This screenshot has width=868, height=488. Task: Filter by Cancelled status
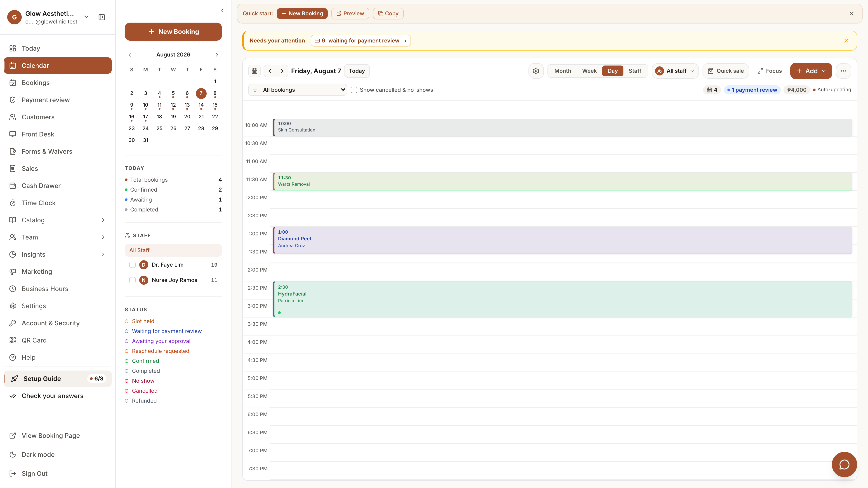(141, 391)
